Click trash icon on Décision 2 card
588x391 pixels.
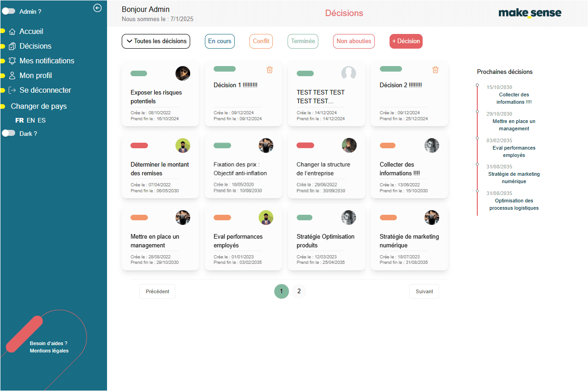pos(435,70)
